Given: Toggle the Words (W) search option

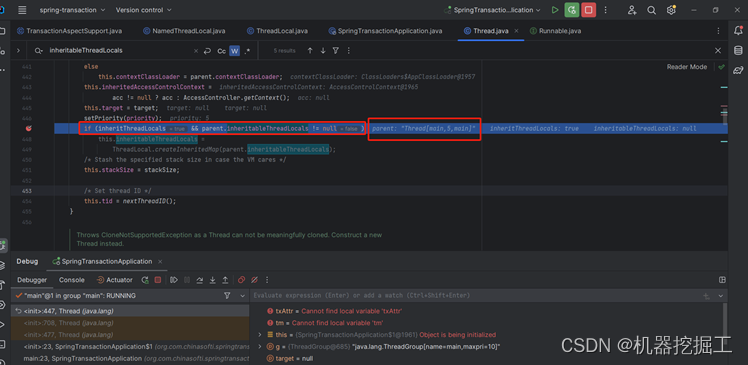Looking at the screenshot, I should click(x=234, y=51).
